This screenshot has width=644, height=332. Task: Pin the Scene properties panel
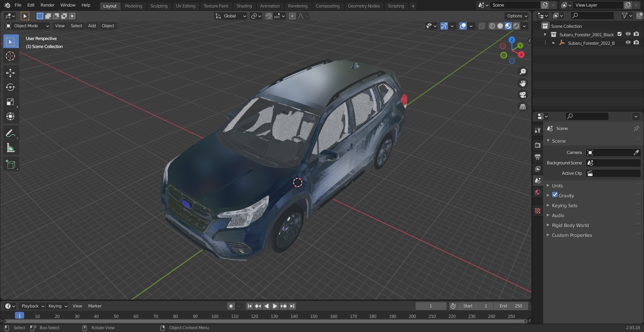pos(636,128)
